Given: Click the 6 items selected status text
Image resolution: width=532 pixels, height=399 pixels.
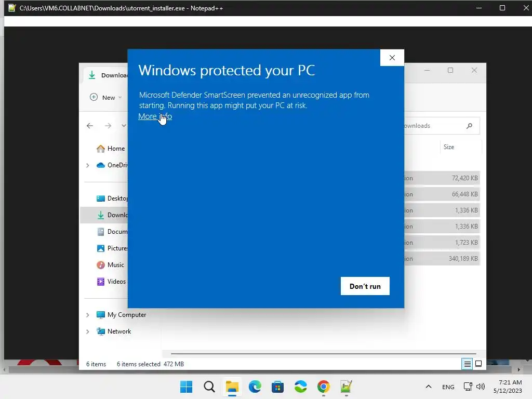Looking at the screenshot, I should click(x=138, y=364).
